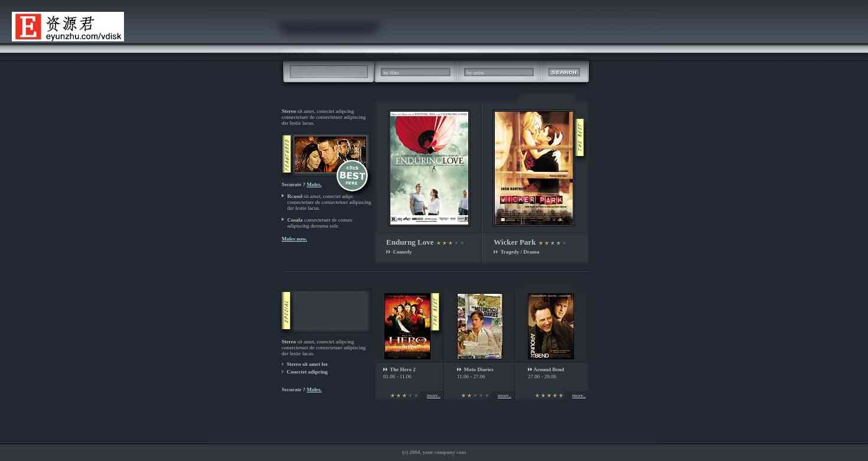
Task: Select the 'Wicker Park' title
Action: click(514, 242)
